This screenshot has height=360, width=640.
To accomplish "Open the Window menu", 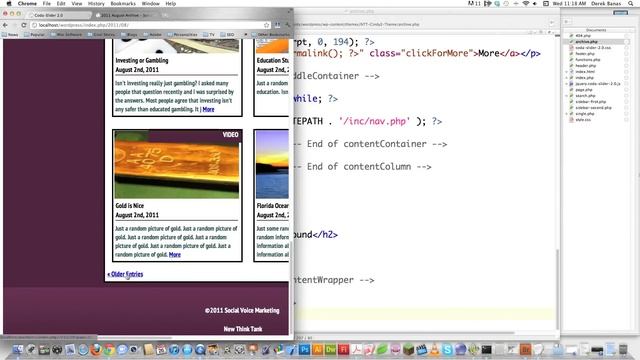I will pos(151,3).
